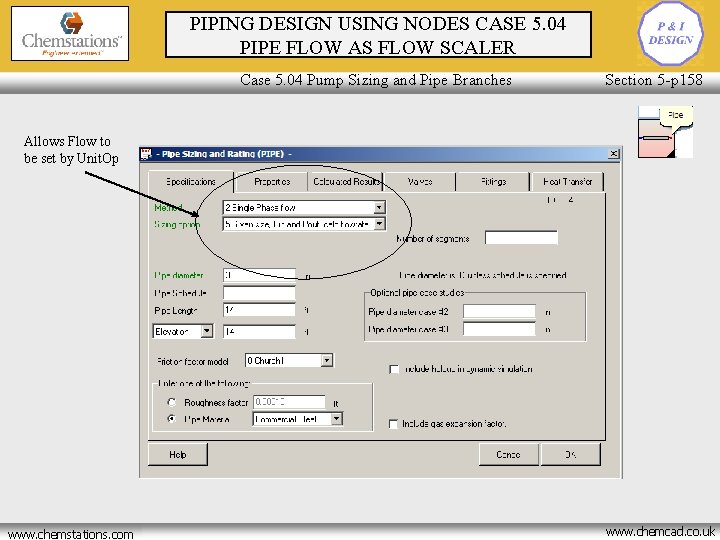Click the P & I Design badge
This screenshot has width=720, height=540.
tap(670, 33)
